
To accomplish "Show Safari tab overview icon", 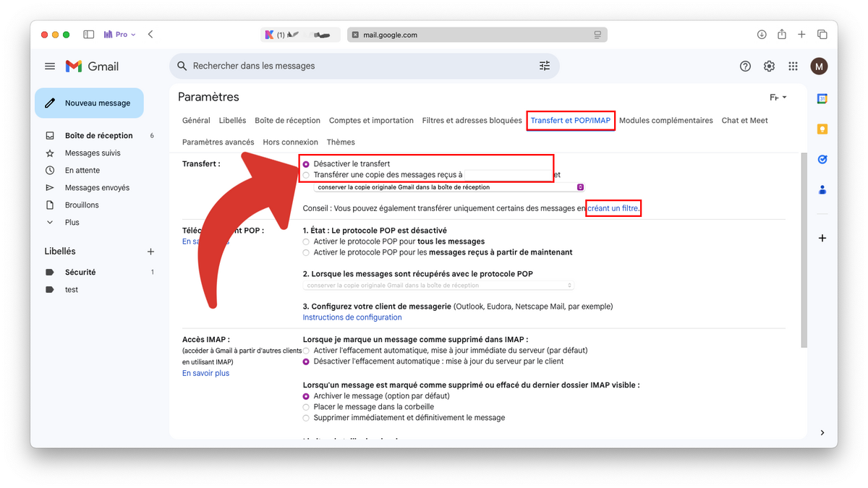I will [822, 34].
